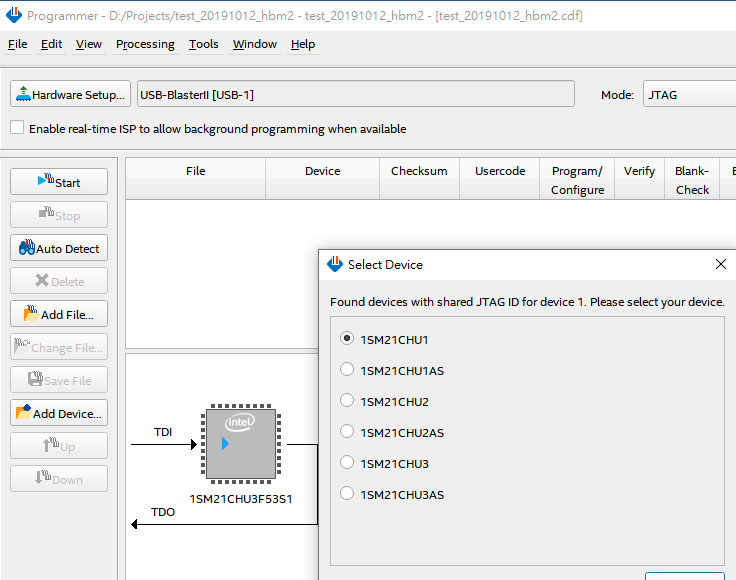The image size is (736, 580).
Task: Click the Quartus Programmer title bar icon
Action: pos(14,15)
